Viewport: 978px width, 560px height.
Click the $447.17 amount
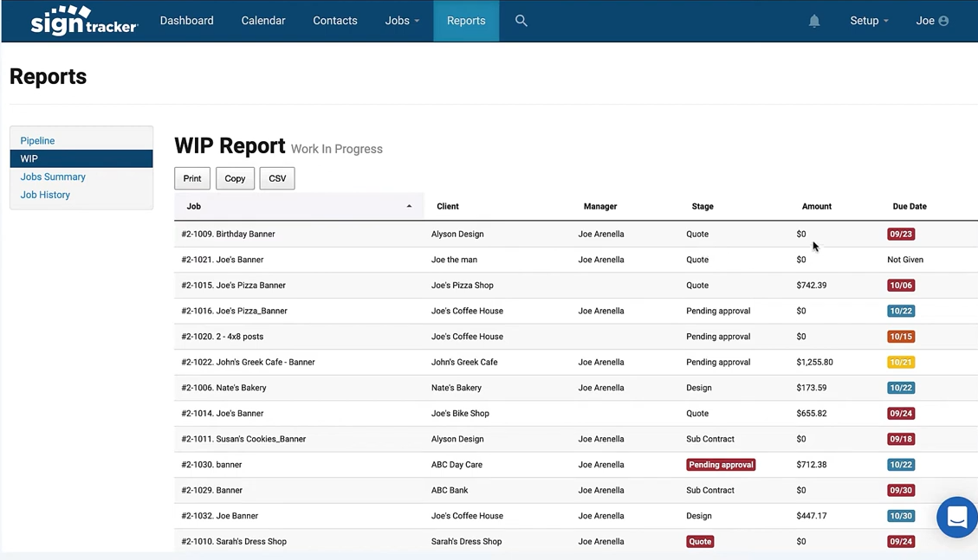click(x=812, y=516)
